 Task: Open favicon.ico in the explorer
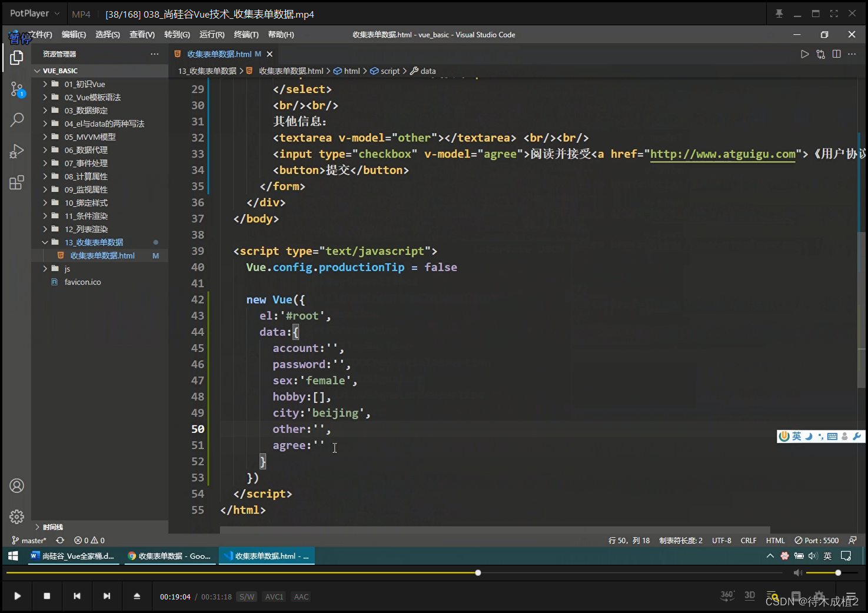tap(82, 282)
